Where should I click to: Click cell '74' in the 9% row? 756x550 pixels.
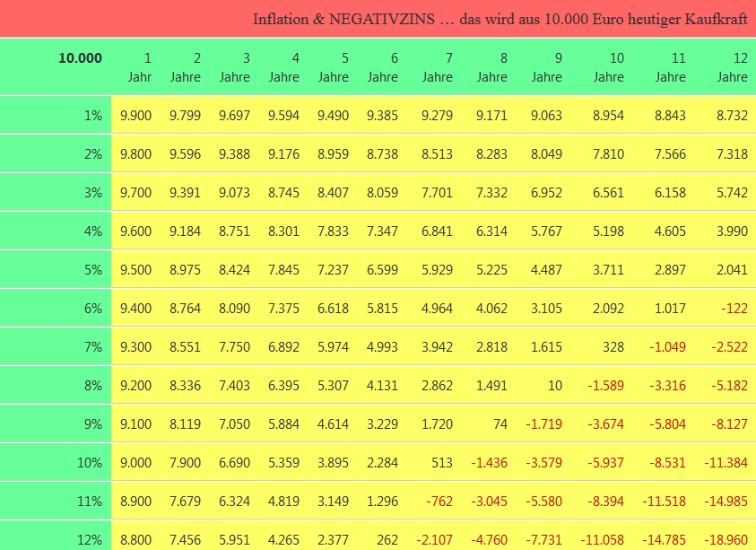[500, 424]
